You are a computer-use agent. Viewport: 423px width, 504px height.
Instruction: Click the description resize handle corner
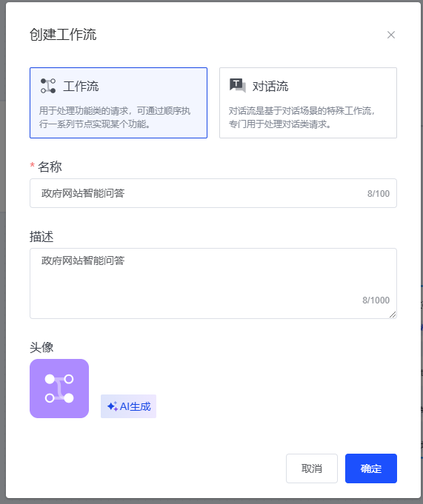coord(393,315)
